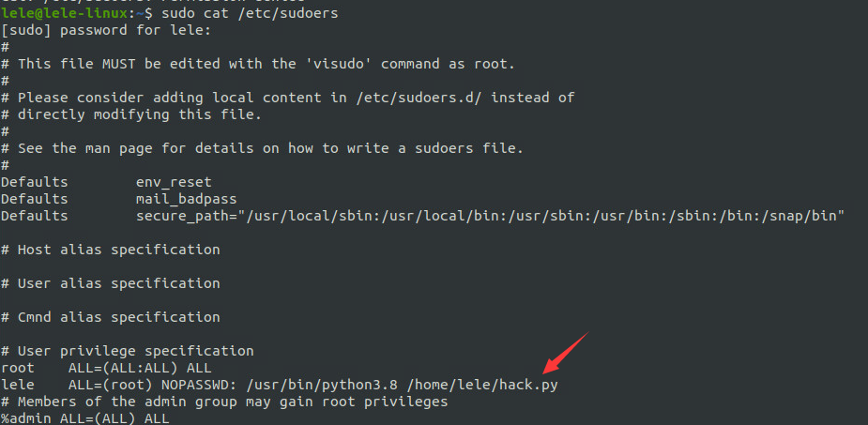Click the 'root ALL=(ALL:ALL) ALL' line
868x425 pixels.
106,368
